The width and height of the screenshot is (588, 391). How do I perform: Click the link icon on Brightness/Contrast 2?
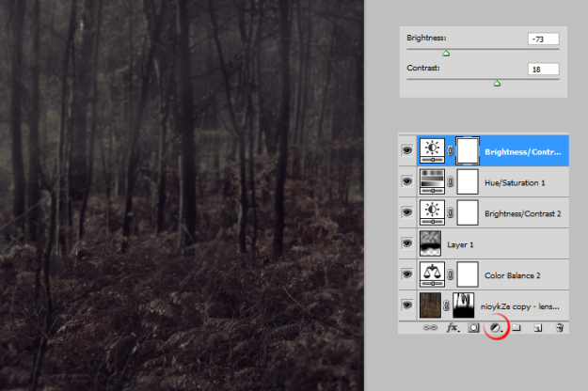tap(451, 212)
